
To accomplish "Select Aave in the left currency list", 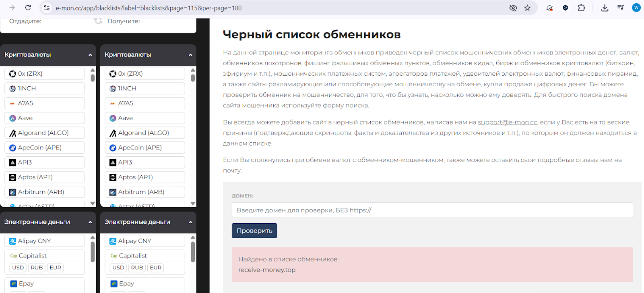I will (44, 118).
